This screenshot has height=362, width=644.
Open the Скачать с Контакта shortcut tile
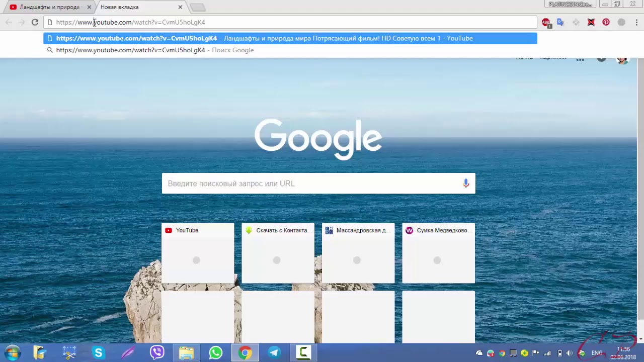click(x=278, y=253)
